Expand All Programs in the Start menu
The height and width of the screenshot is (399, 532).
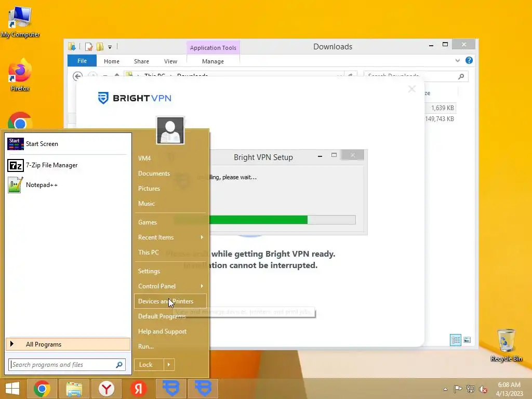tap(68, 344)
